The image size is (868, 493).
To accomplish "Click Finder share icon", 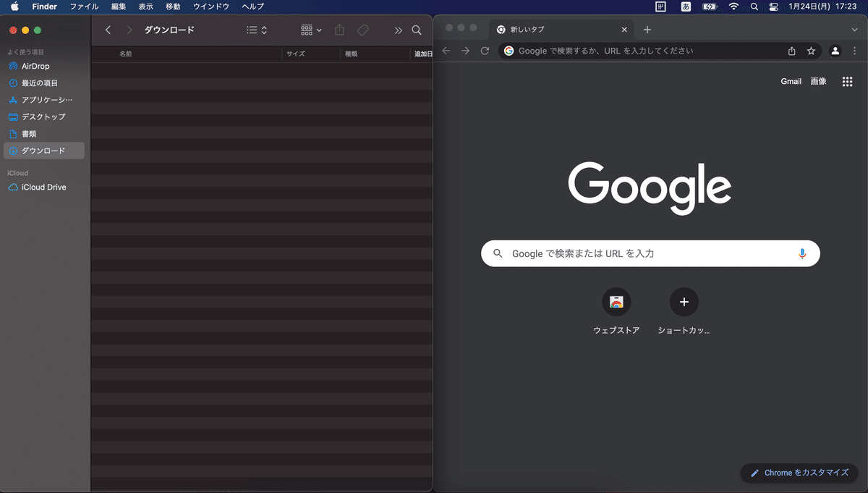I will [340, 30].
